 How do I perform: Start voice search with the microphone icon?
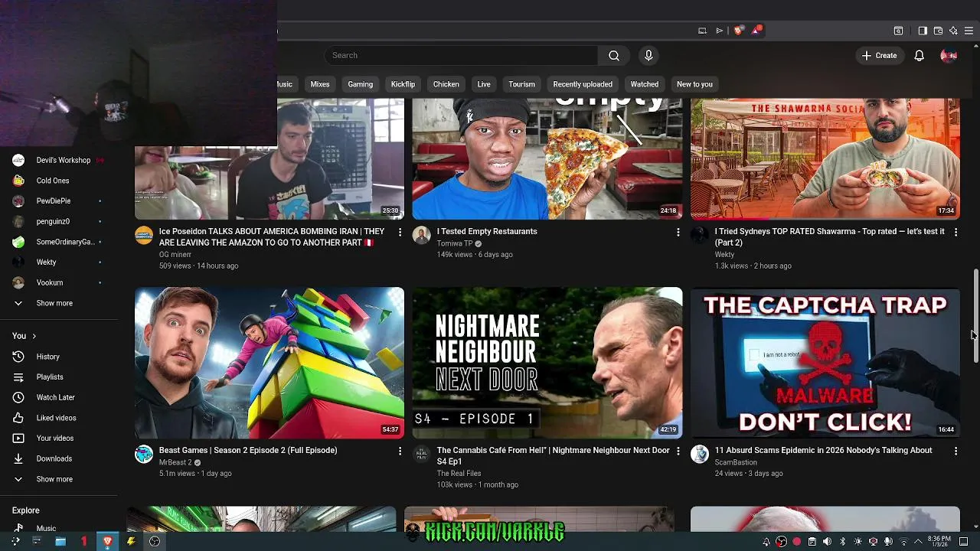[x=648, y=55]
